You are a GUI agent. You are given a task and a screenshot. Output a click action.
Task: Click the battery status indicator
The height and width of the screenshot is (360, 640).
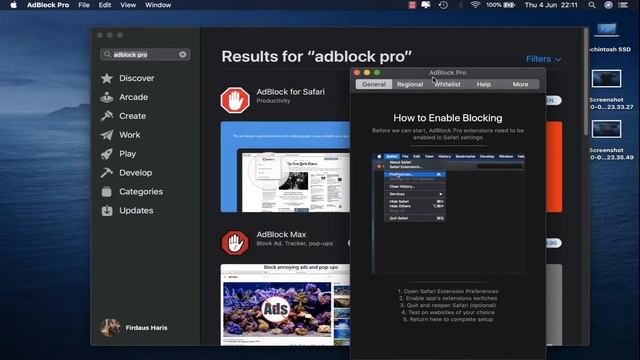[x=500, y=5]
